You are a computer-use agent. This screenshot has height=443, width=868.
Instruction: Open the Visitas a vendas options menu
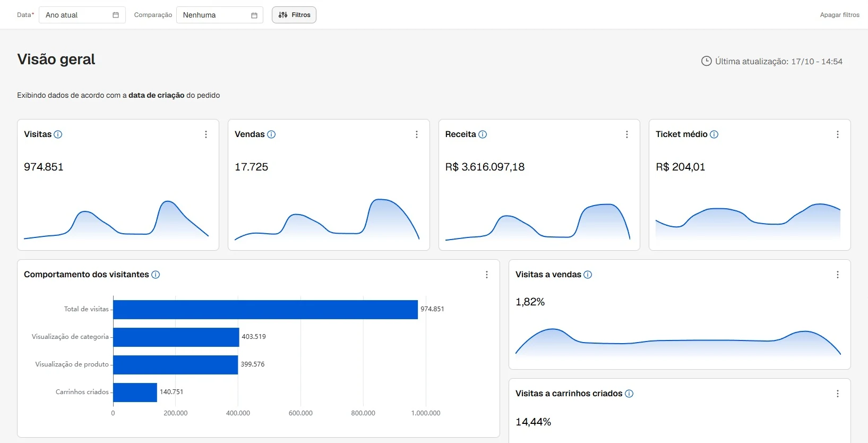(x=838, y=275)
